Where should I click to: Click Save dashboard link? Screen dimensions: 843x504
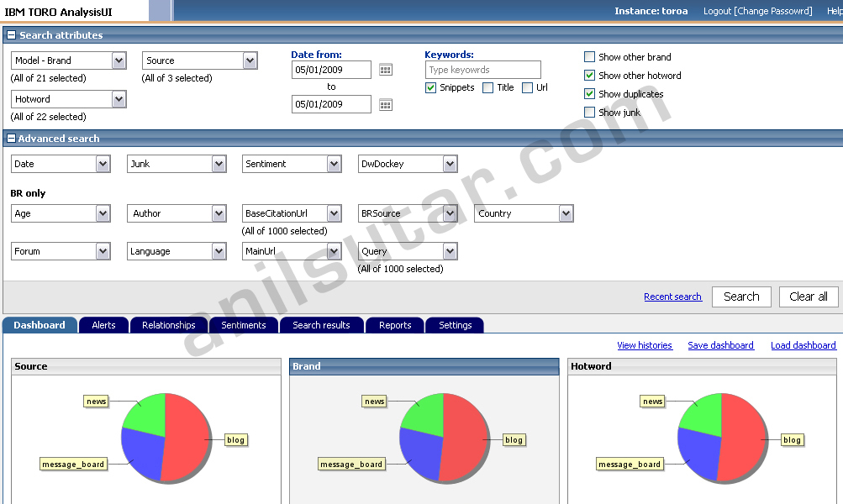coord(720,345)
